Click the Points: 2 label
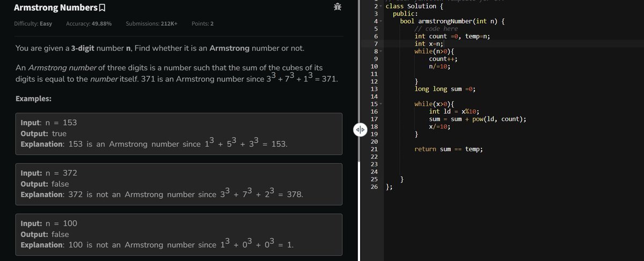Viewport: 644px width, 261px height. point(202,24)
